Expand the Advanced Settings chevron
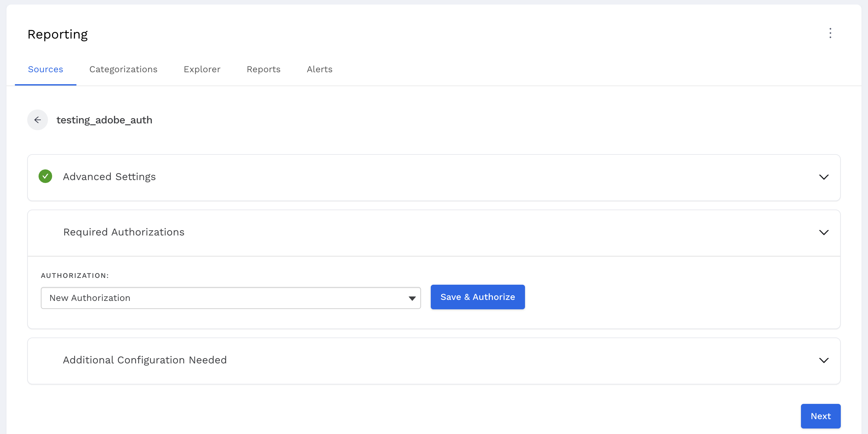868x434 pixels. [x=824, y=177]
